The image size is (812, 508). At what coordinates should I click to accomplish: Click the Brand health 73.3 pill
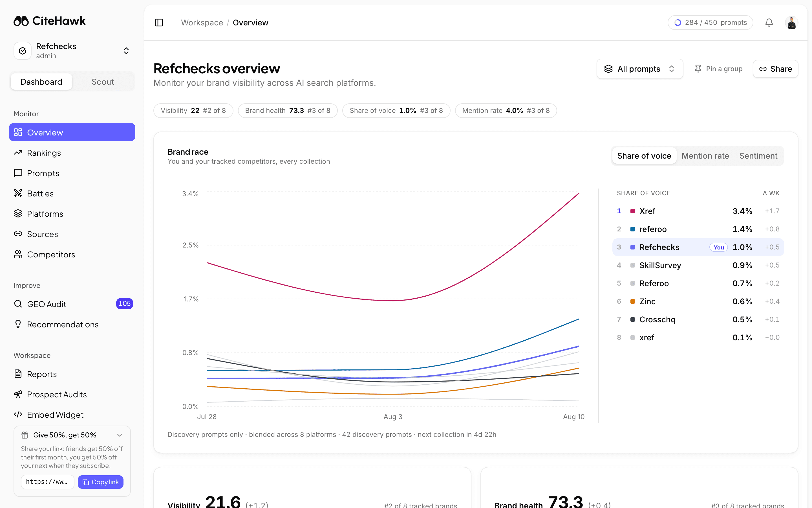(x=288, y=111)
